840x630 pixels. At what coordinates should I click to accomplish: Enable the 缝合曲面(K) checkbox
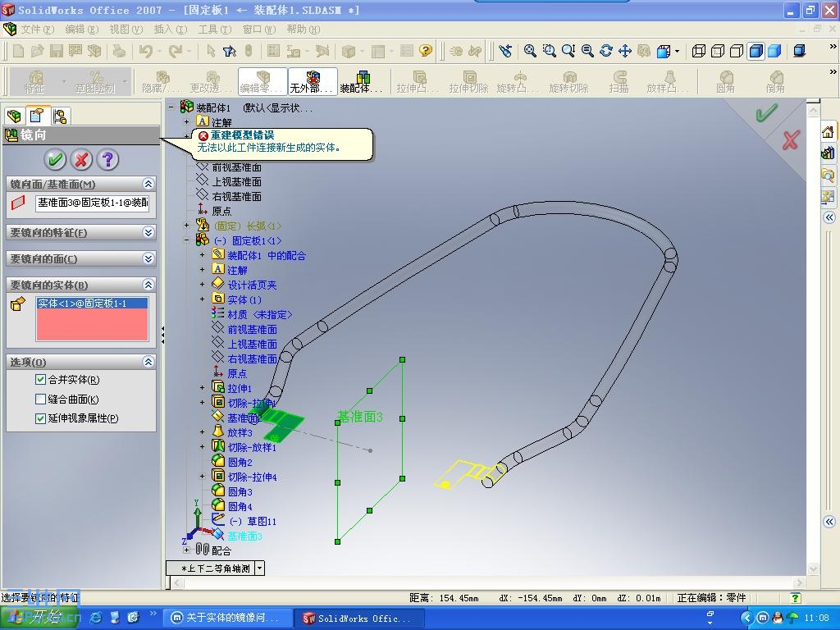coord(40,399)
